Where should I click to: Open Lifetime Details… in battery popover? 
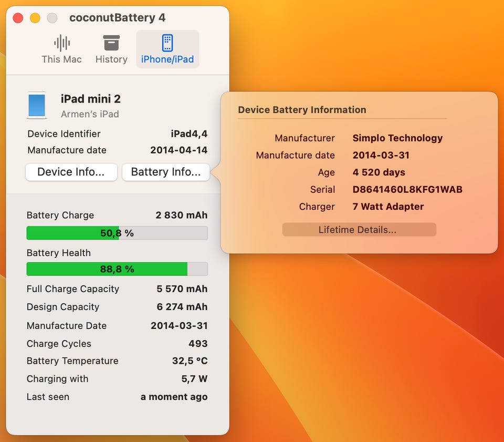pyautogui.click(x=359, y=230)
